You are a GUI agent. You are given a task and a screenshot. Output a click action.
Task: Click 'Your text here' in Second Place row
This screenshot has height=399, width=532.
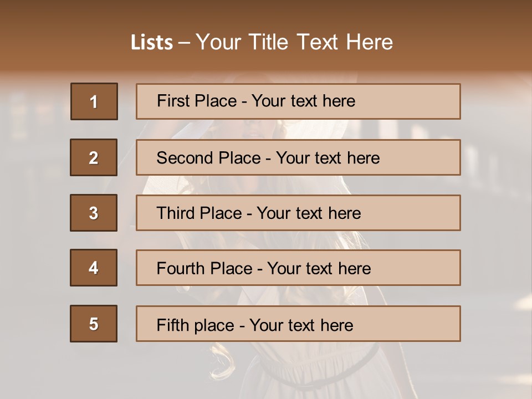[328, 158]
